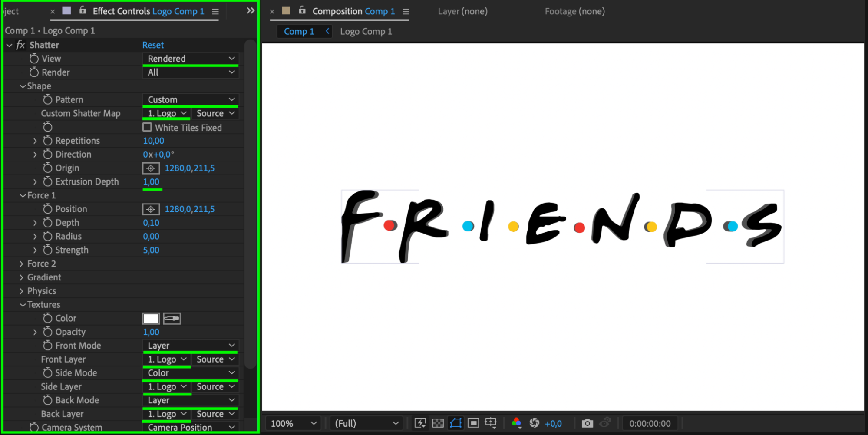
Task: Click the Origin point picker crosshair
Action: point(151,168)
